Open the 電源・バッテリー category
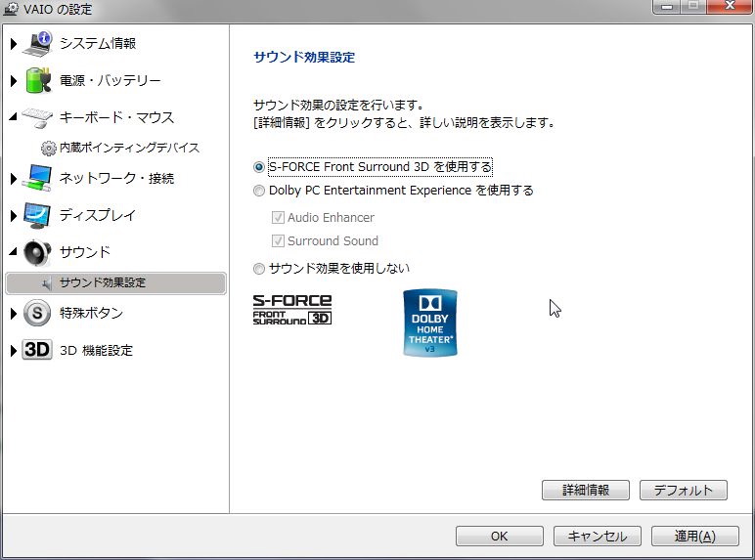Viewport: 755px width, 560px height. 110,80
